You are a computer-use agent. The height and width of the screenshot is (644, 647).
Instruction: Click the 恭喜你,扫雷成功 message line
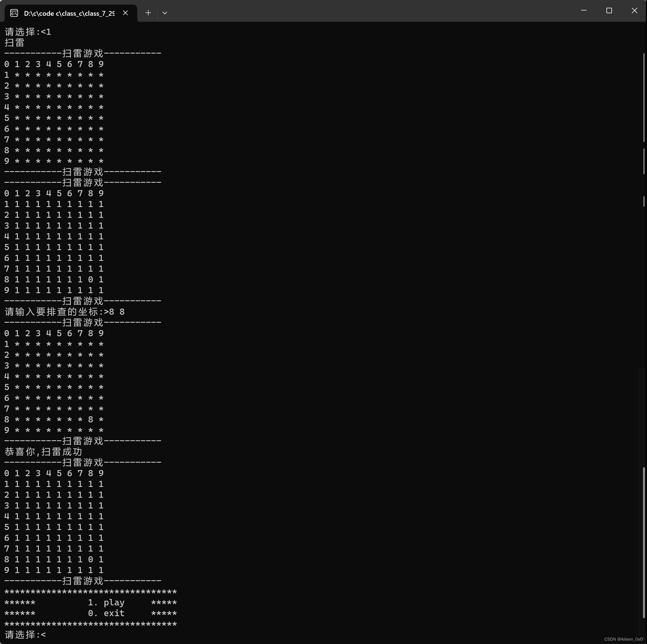pyautogui.click(x=43, y=451)
